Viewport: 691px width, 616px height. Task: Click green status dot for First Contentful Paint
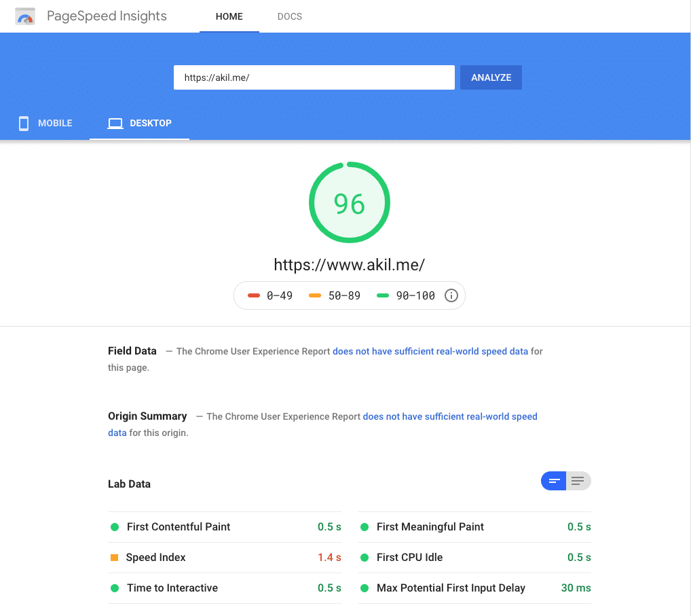[115, 527]
